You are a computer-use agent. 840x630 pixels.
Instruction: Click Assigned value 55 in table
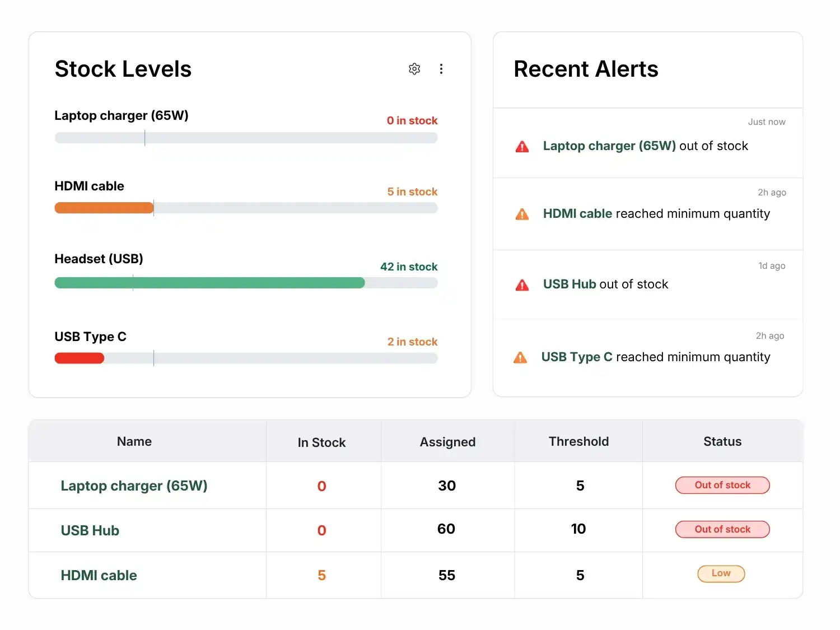447,575
